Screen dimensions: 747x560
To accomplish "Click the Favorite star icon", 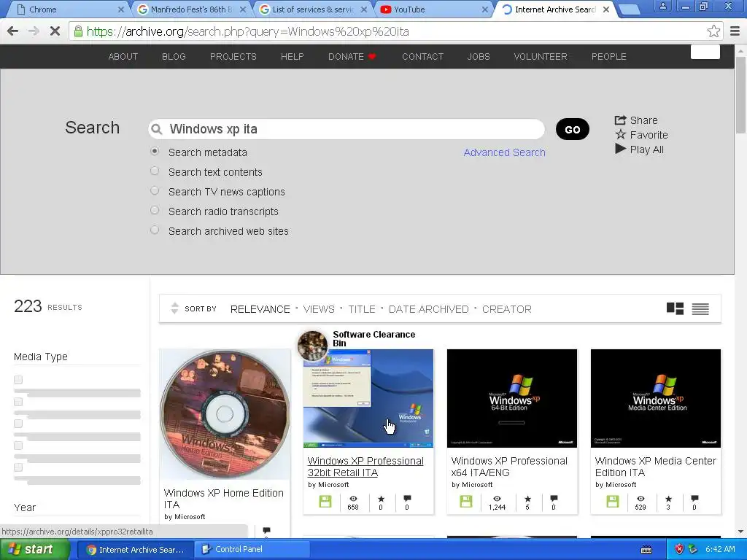I will [x=620, y=134].
